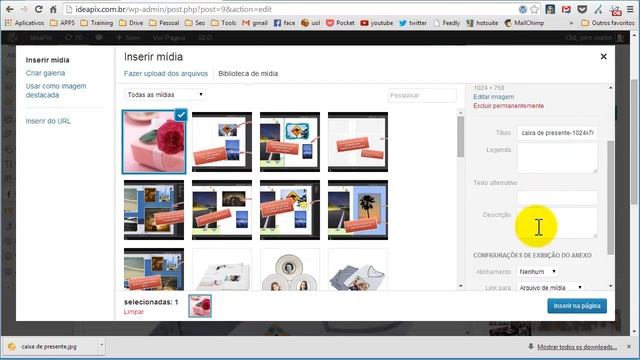The width and height of the screenshot is (640, 360).
Task: Reload the page with the refresh icon
Action: click(x=38, y=9)
